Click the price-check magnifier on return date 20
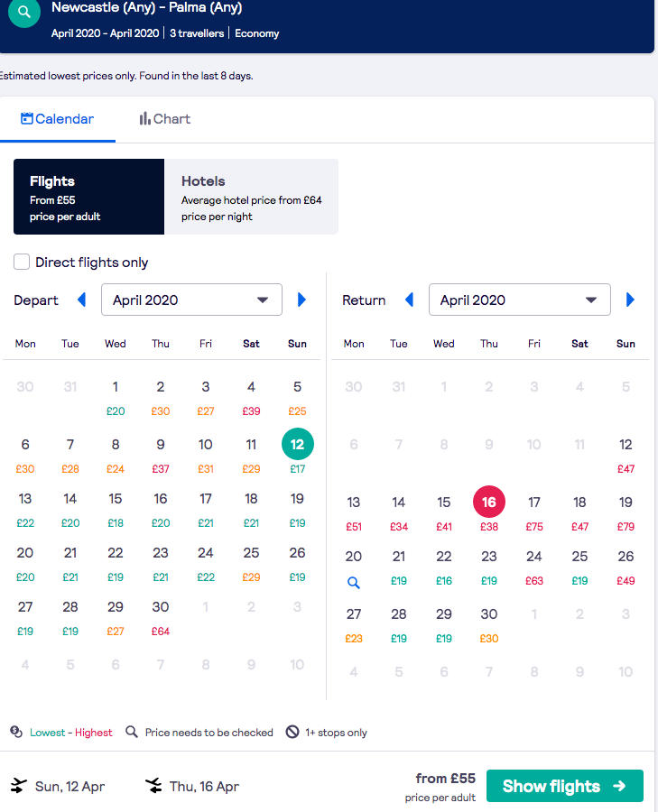658x812 pixels. tap(353, 582)
